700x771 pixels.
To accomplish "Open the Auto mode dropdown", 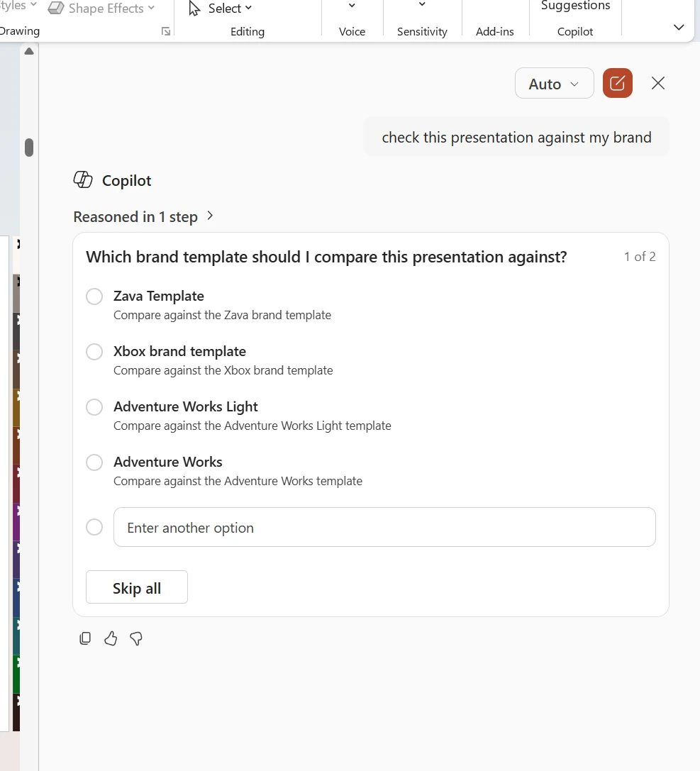I will coord(554,83).
